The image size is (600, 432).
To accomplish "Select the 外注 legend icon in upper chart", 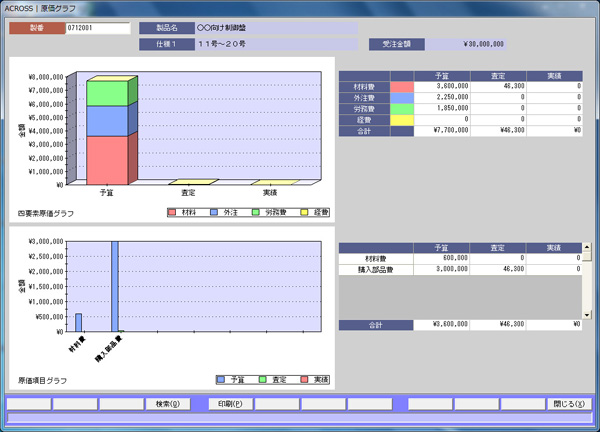I will click(214, 213).
